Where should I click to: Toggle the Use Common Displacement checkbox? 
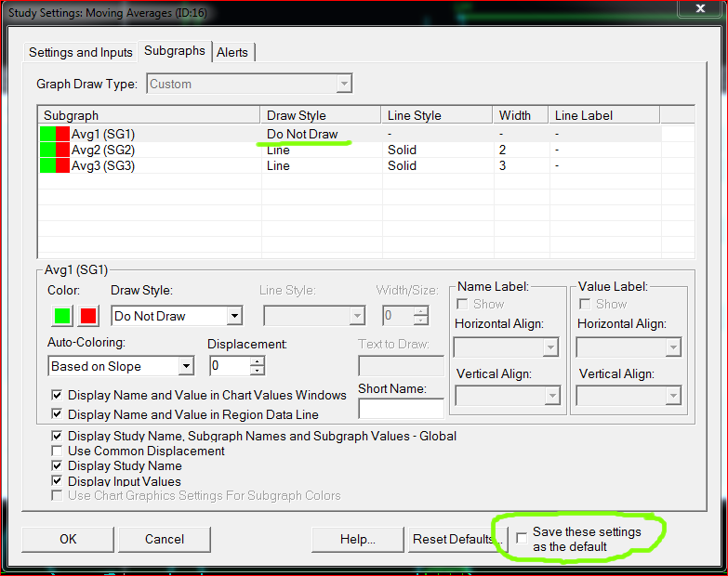tap(58, 451)
